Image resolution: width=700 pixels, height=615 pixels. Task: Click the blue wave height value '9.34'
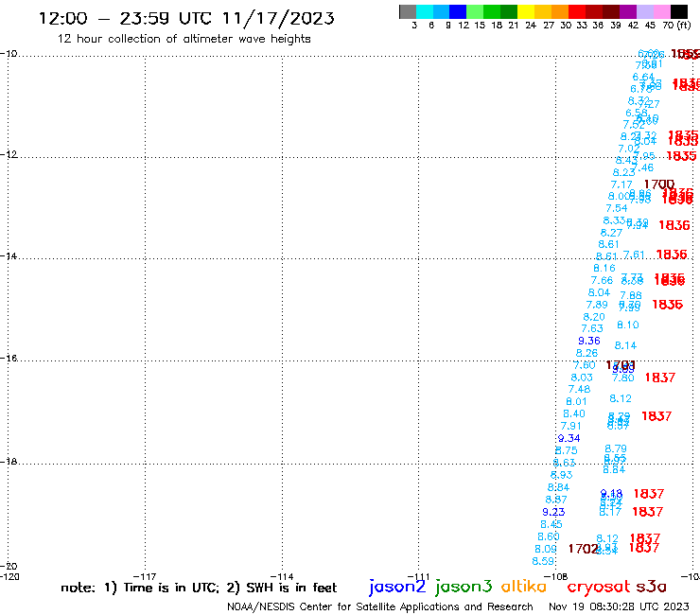coord(569,438)
